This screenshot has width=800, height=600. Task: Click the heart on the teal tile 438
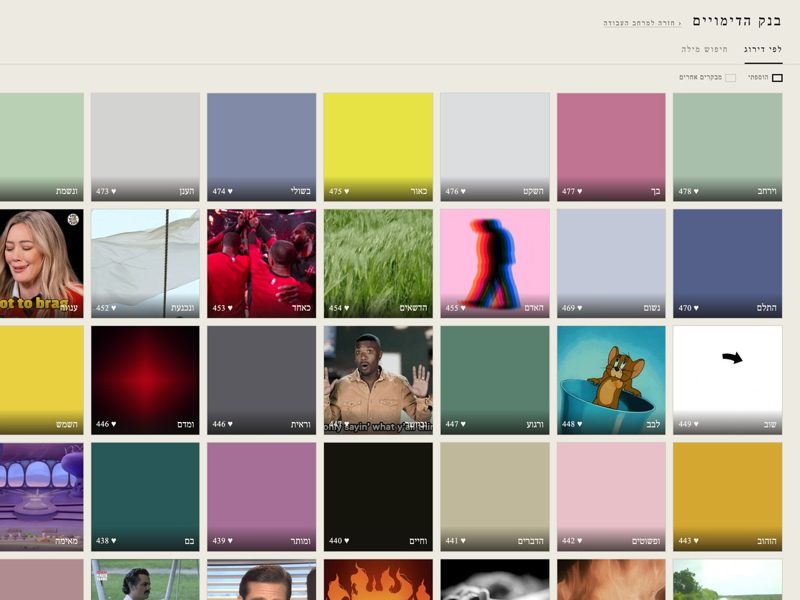click(x=113, y=541)
